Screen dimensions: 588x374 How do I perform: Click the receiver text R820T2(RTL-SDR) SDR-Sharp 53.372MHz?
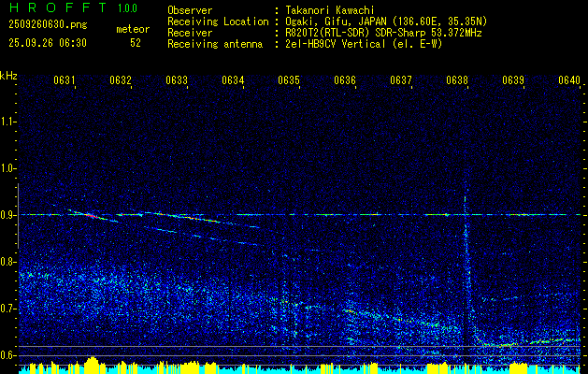[x=383, y=33]
